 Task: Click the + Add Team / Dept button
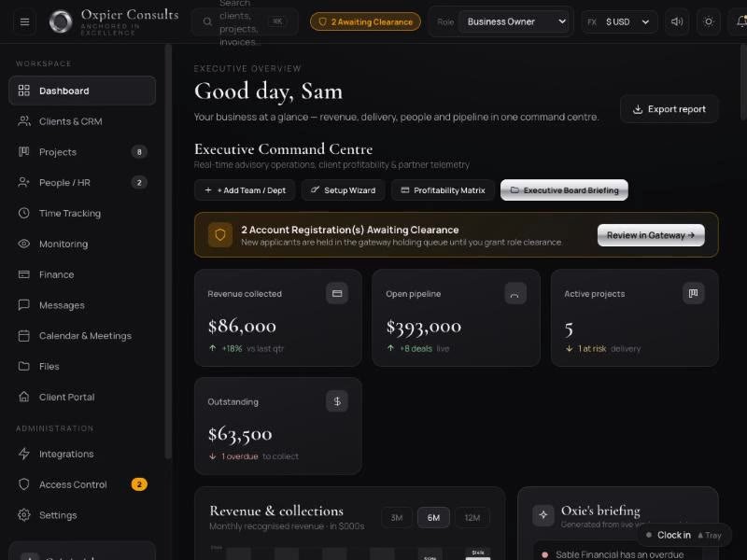(x=245, y=190)
